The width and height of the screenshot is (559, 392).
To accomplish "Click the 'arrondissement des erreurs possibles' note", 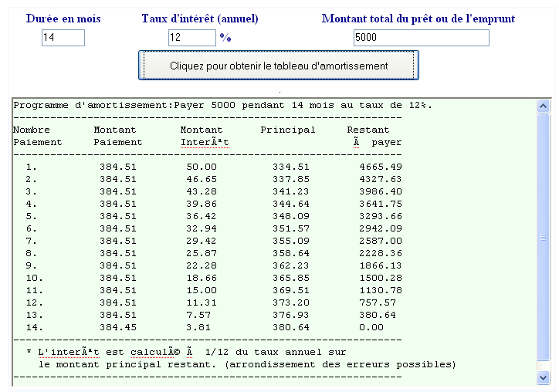I will [340, 364].
